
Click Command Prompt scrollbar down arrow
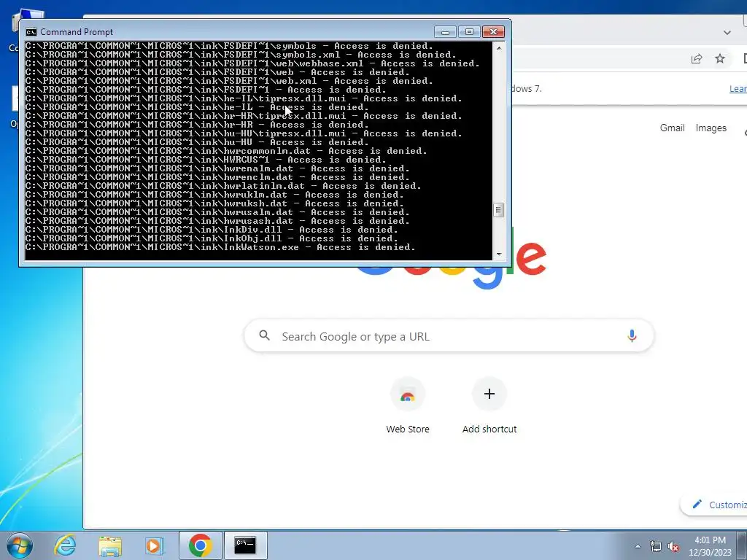499,254
